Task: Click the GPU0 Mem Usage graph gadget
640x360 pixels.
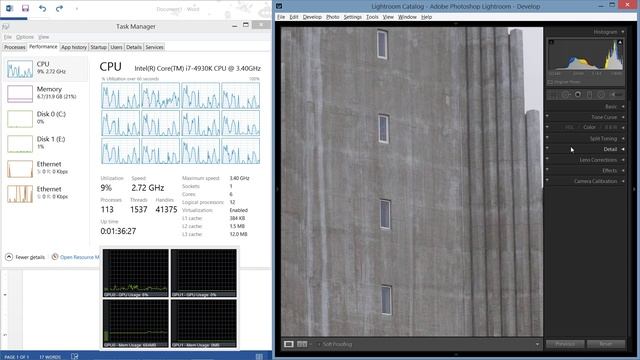Action: pos(136,324)
